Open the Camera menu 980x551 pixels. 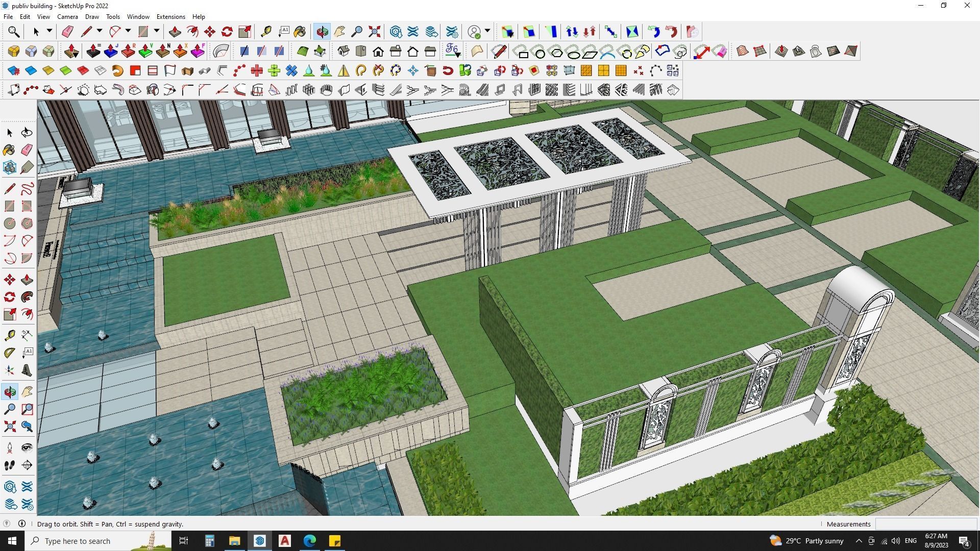67,17
